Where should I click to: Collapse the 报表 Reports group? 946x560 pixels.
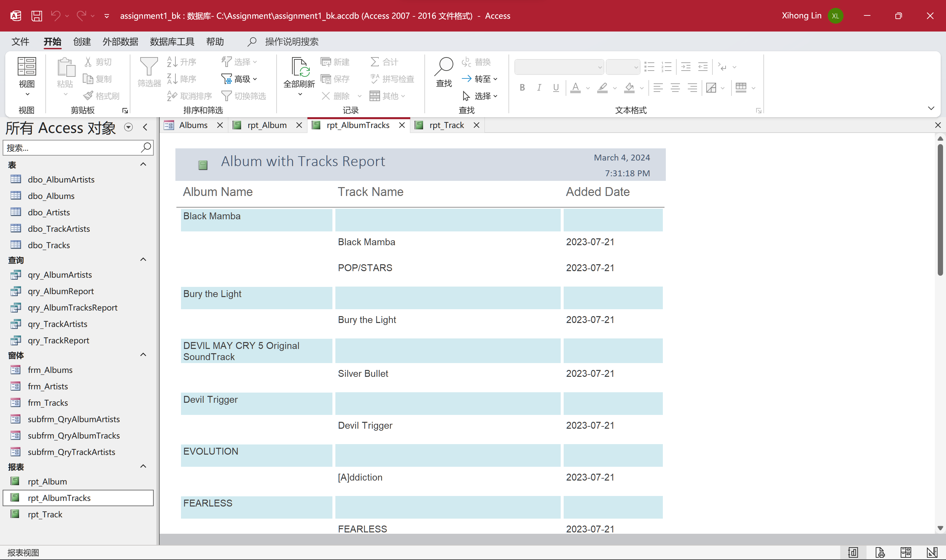click(x=143, y=466)
